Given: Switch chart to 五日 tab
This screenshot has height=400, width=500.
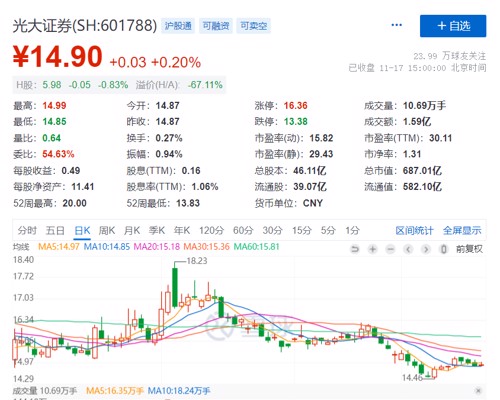Looking at the screenshot, I should [x=55, y=230].
